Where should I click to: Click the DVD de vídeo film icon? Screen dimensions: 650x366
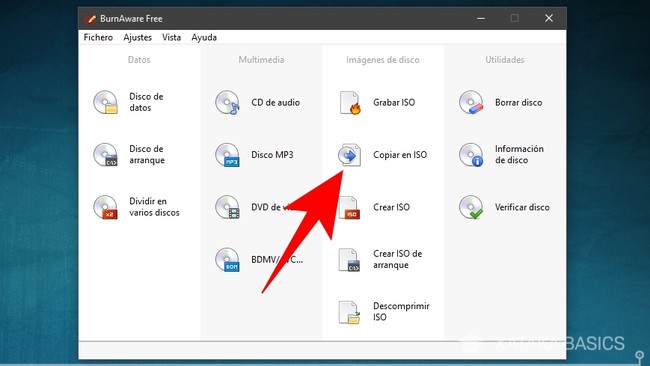click(227, 207)
